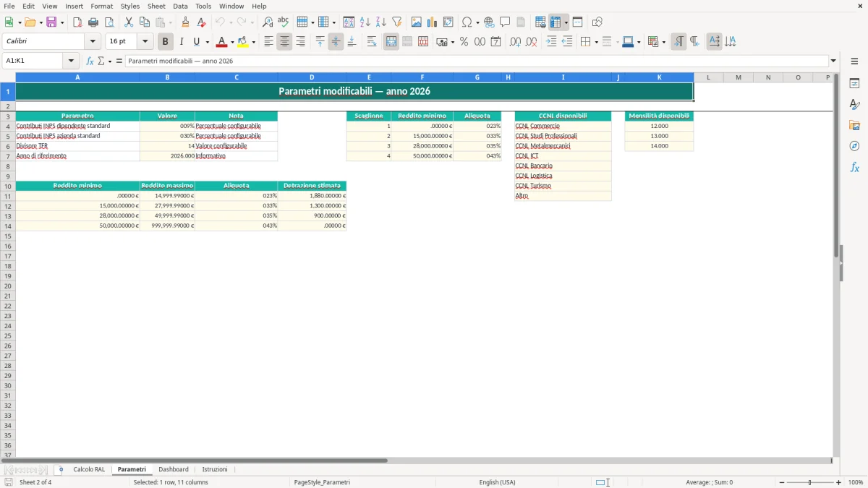
Task: Toggle Wrap Text
Action: click(372, 42)
